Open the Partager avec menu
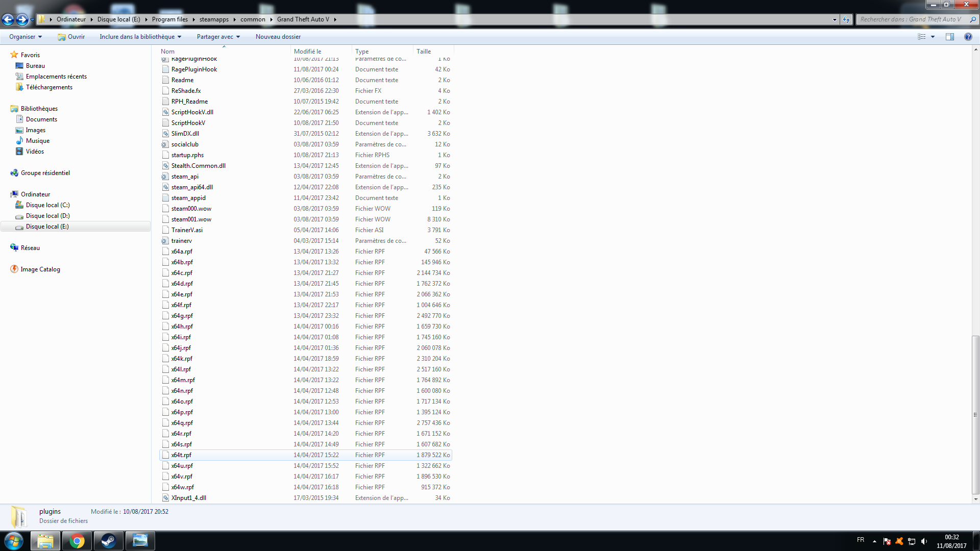The image size is (980, 551). coord(218,37)
